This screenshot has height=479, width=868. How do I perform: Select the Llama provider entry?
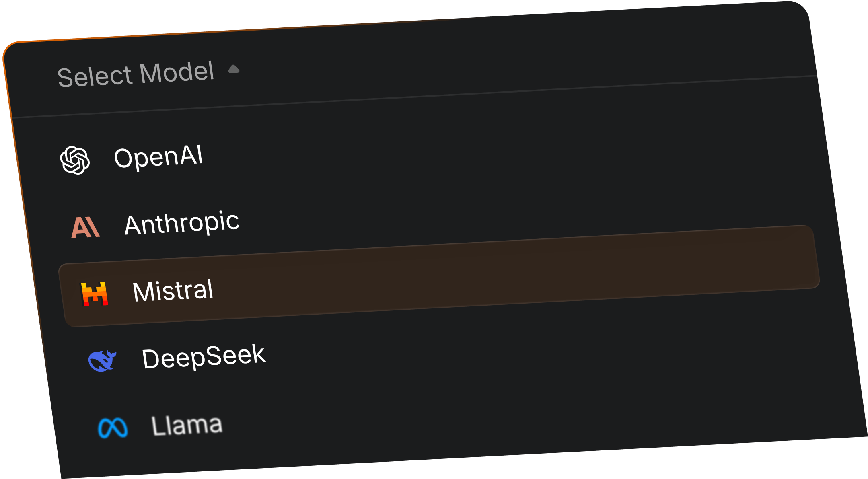(187, 423)
